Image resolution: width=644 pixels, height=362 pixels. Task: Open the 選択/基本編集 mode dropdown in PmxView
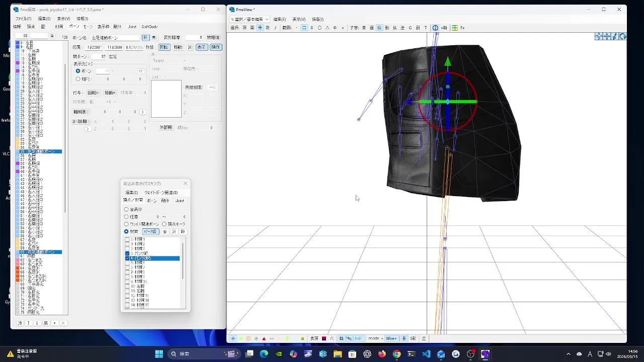coord(250,19)
